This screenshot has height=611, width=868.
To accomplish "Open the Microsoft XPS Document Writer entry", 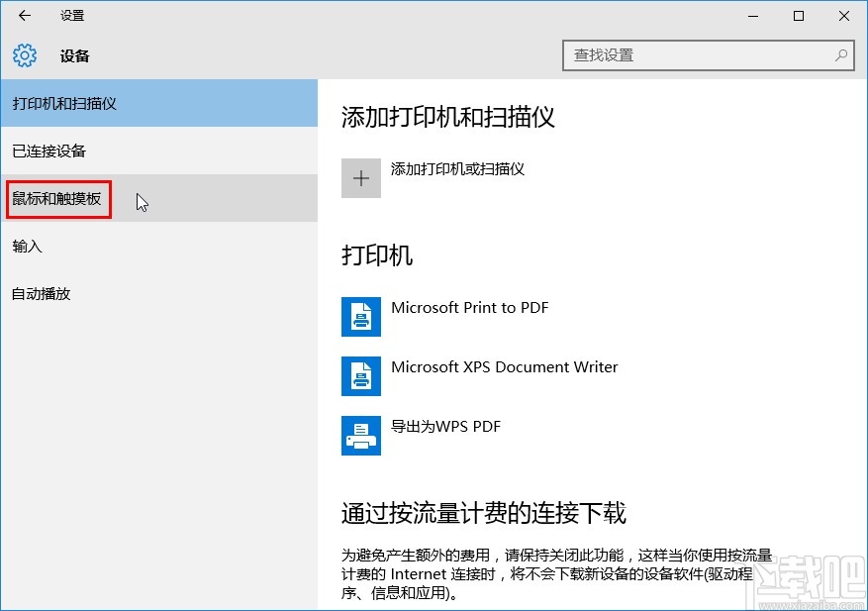I will 506,366.
